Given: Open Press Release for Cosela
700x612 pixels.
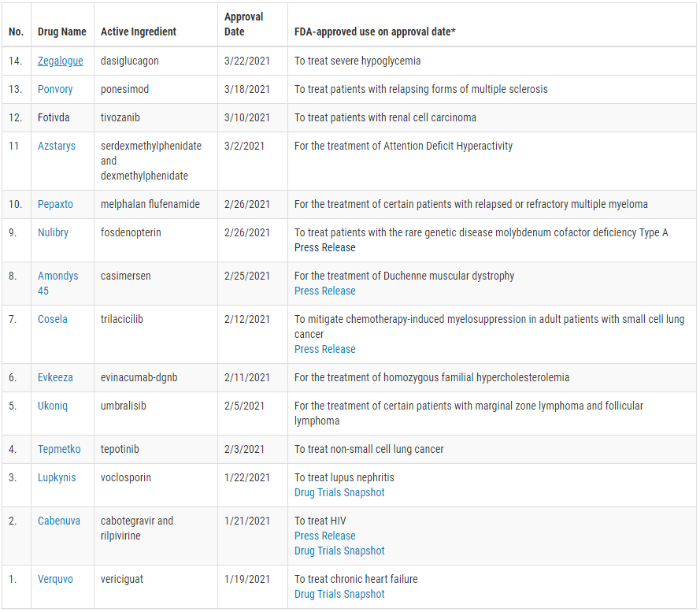Looking at the screenshot, I should (324, 349).
